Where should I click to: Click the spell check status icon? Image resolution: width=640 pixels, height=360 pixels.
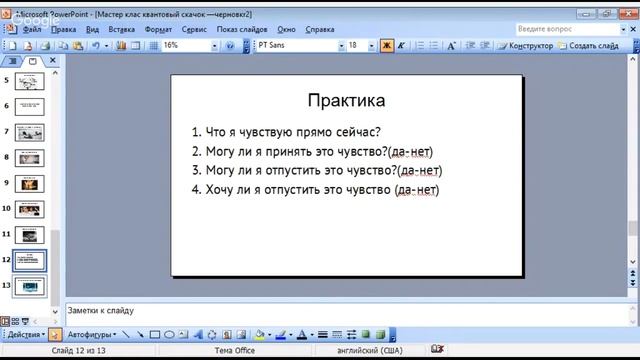tap(437, 349)
